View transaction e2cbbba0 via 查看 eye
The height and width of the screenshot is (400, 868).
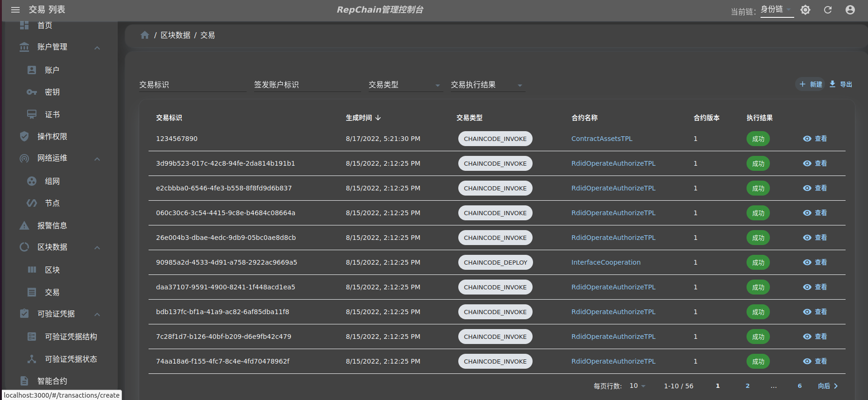815,188
